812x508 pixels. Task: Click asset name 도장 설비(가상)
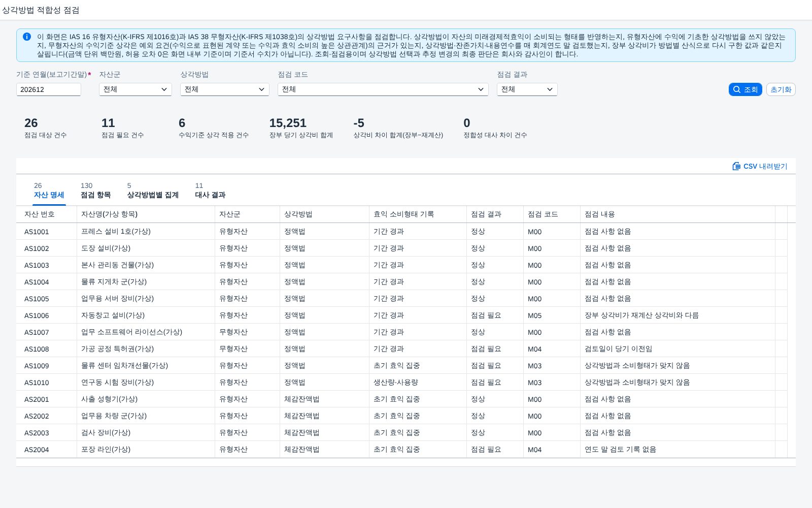point(106,248)
